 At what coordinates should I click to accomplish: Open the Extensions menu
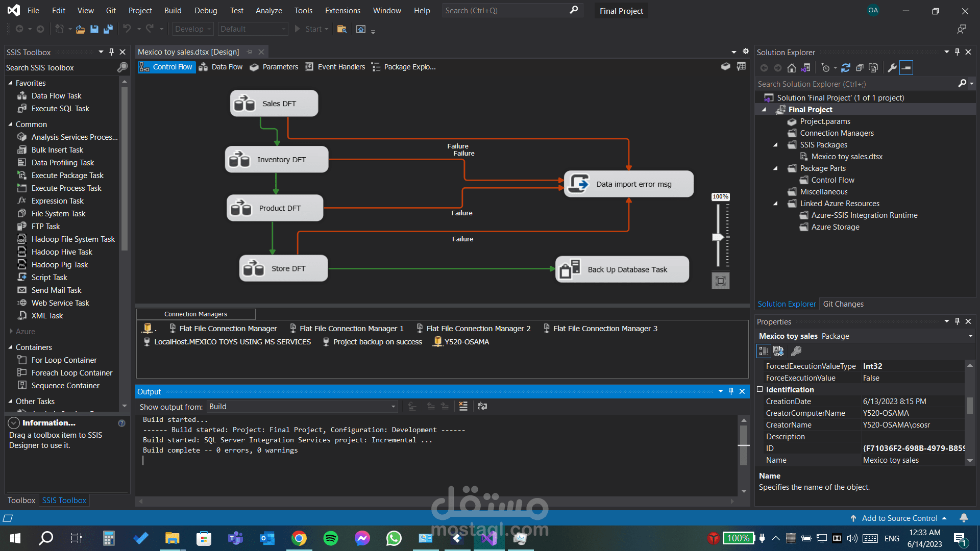[x=342, y=11]
